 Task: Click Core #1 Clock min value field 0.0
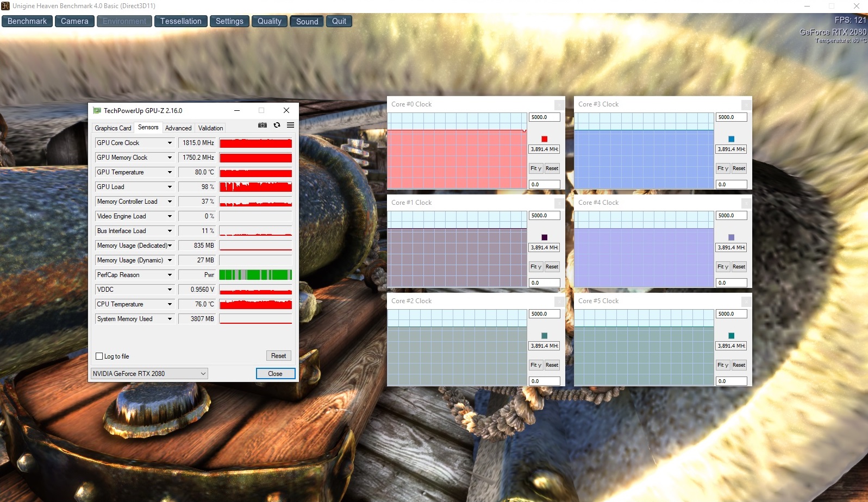(545, 283)
